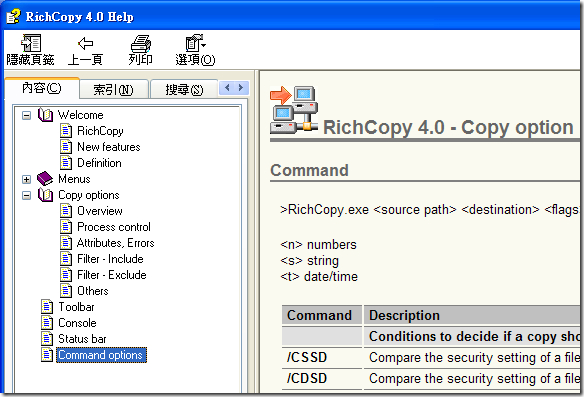584x397 pixels.
Task: Switch to the 搜尋(S) search tab
Action: [184, 89]
